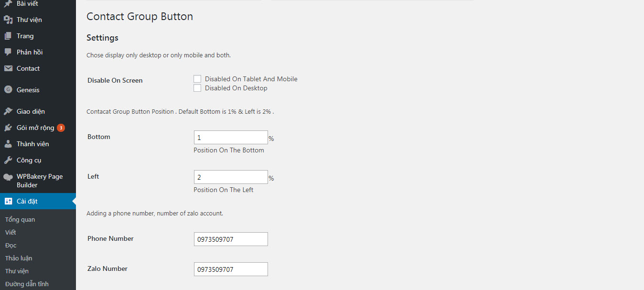The width and height of the screenshot is (644, 290).
Task: Open the Gói mở rộng plug icon
Action: pyautogui.click(x=8, y=128)
